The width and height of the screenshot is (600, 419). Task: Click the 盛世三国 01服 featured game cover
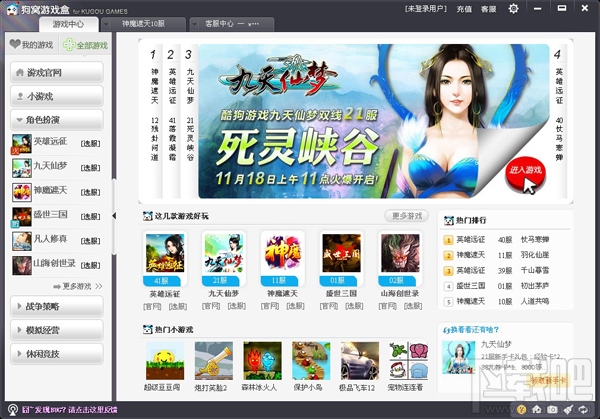click(341, 253)
